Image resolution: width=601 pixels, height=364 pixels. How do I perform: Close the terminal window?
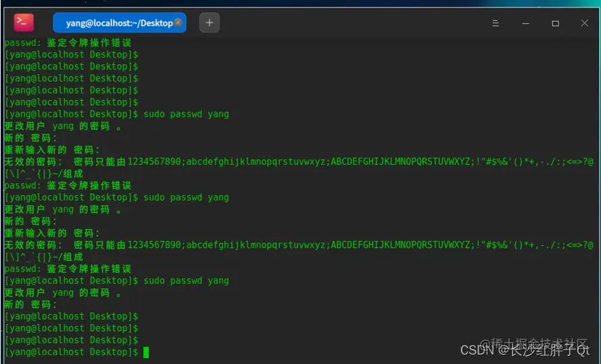coord(585,23)
